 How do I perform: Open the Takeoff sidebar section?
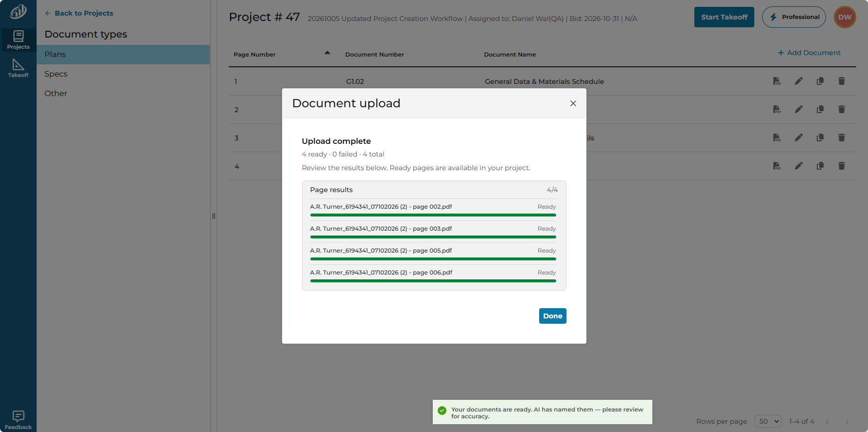[x=18, y=68]
